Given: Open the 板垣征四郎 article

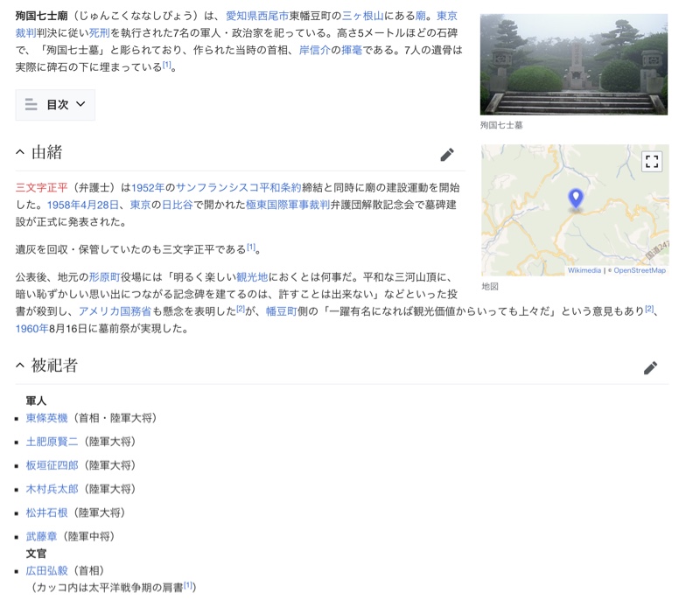Looking at the screenshot, I should tap(52, 465).
